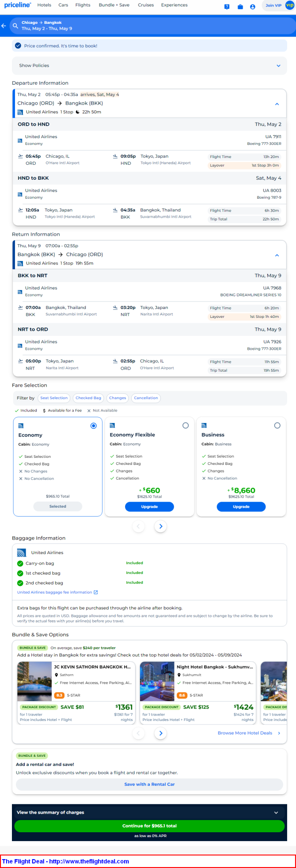Collapse the Departure Information flight details
296x868 pixels.
coord(277,104)
